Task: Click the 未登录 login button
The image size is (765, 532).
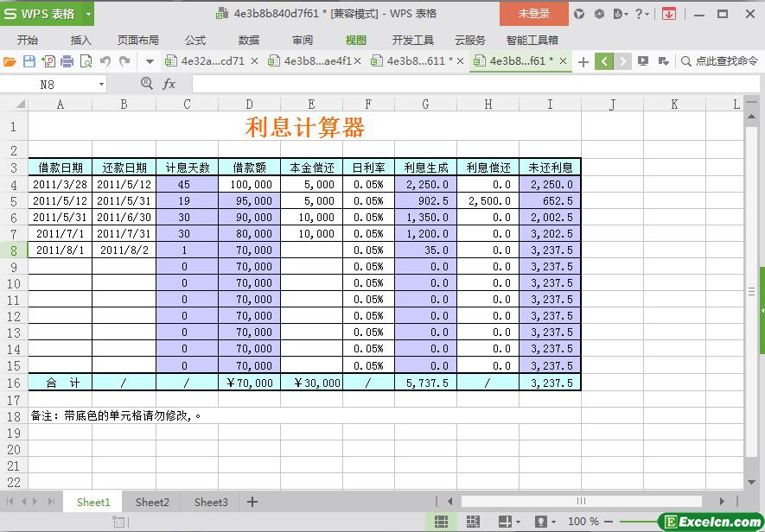Action: pyautogui.click(x=533, y=14)
